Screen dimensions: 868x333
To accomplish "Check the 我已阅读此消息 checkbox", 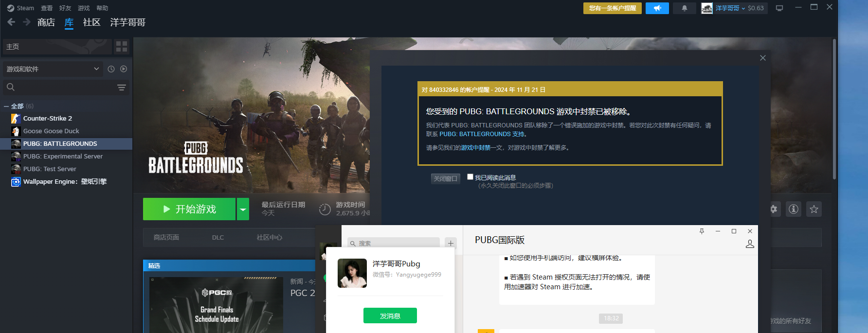I will coord(470,177).
